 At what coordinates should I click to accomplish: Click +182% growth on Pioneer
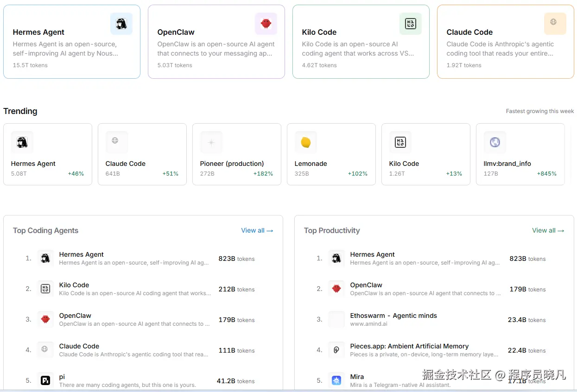click(263, 174)
